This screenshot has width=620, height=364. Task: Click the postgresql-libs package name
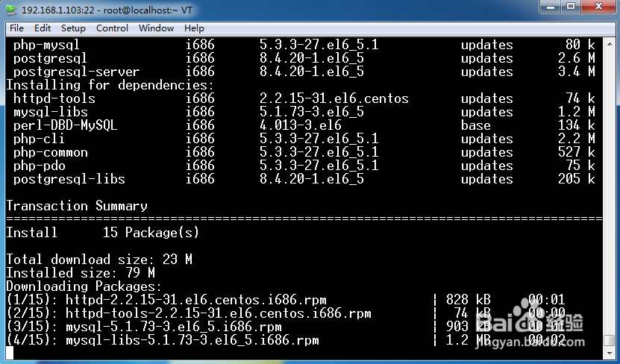(69, 179)
